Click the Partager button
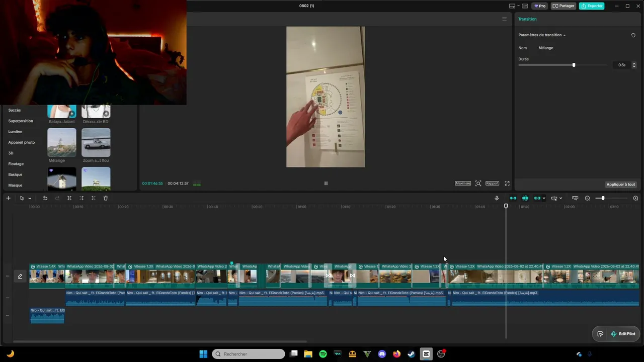This screenshot has width=644, height=362. coord(563,6)
